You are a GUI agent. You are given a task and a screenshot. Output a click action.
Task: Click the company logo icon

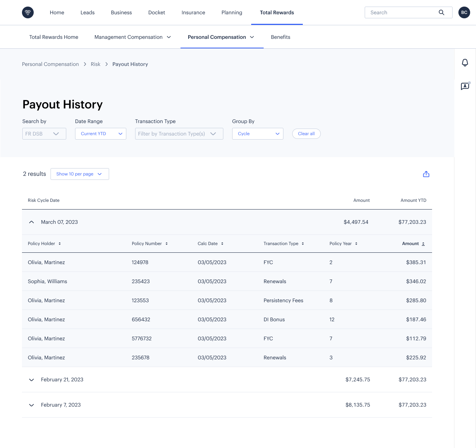pyautogui.click(x=28, y=12)
